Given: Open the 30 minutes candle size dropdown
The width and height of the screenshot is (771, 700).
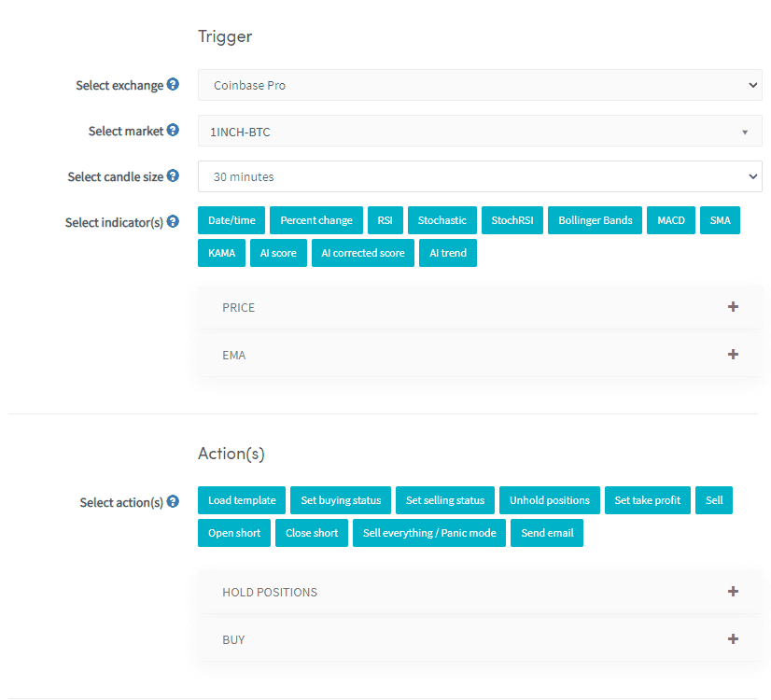Looking at the screenshot, I should (480, 176).
